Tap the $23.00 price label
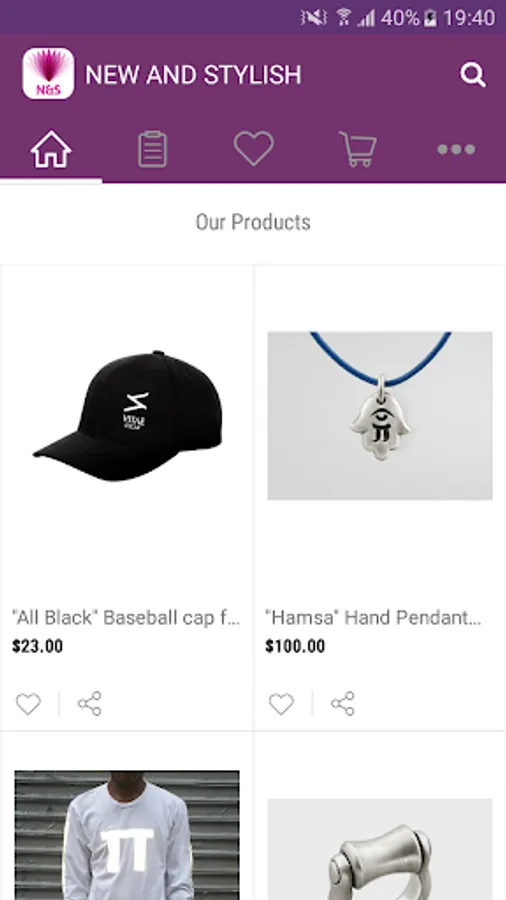Screen dimensions: 506x900 [37, 646]
